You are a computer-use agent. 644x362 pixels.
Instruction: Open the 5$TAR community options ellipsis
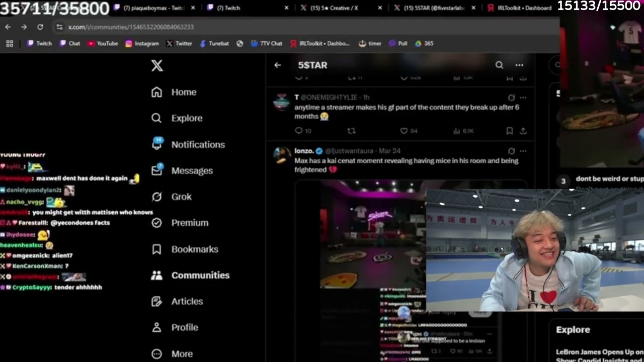519,65
